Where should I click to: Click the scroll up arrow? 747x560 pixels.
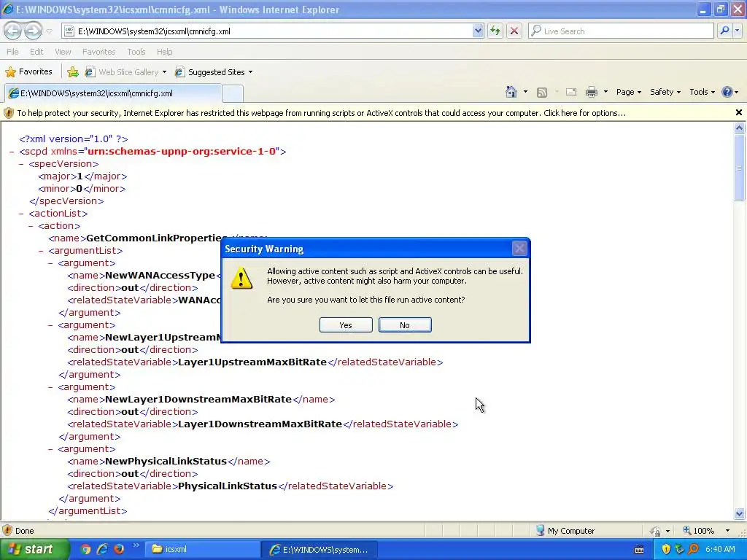tap(740, 128)
